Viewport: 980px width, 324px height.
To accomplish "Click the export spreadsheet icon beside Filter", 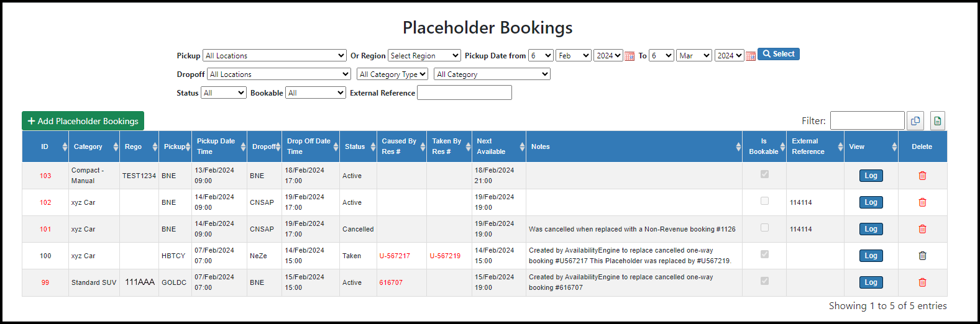I will click(x=938, y=120).
